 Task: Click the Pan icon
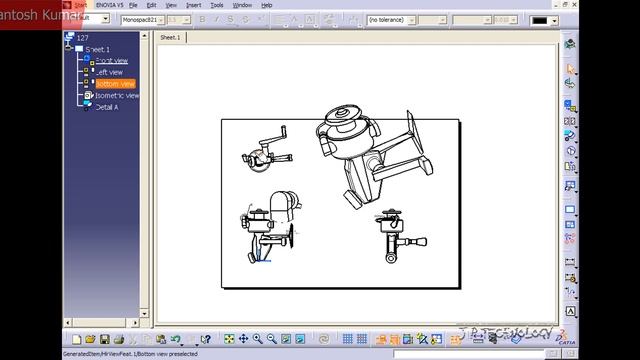tap(243, 339)
